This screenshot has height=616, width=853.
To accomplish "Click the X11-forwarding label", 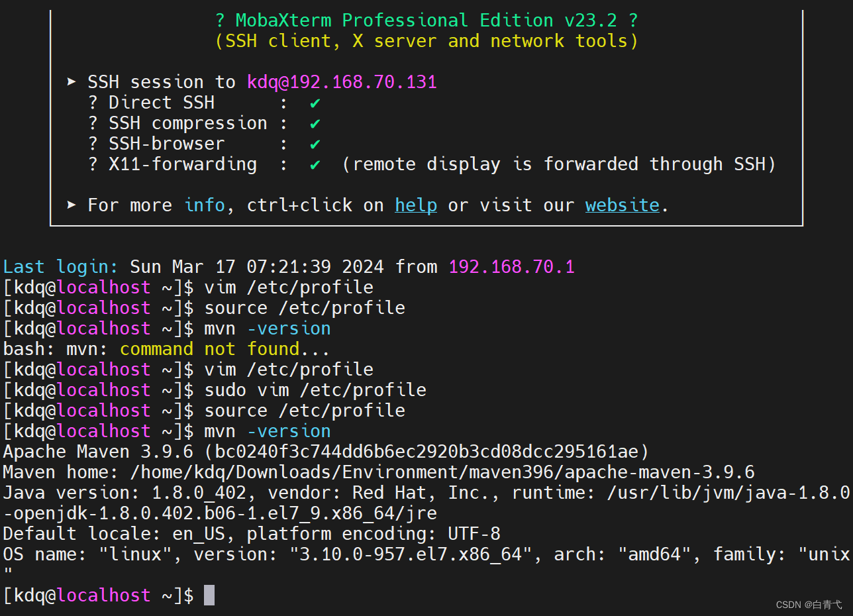I will (x=183, y=164).
